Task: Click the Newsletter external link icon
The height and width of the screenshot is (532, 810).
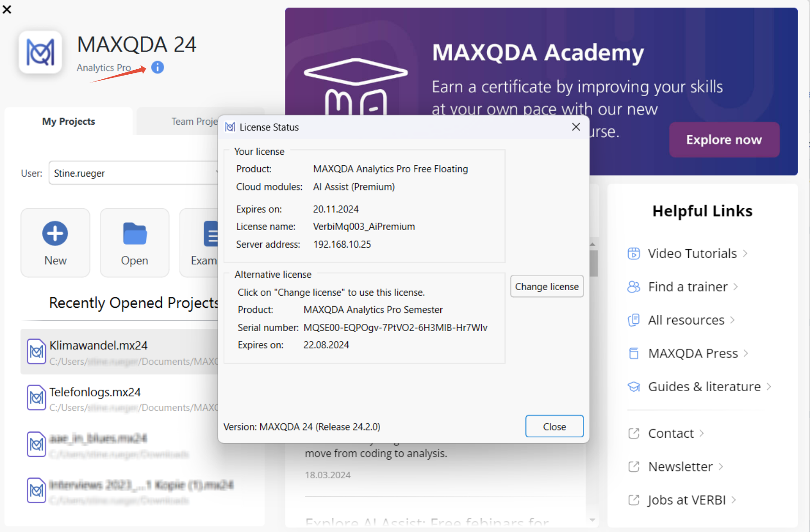Action: pos(634,466)
